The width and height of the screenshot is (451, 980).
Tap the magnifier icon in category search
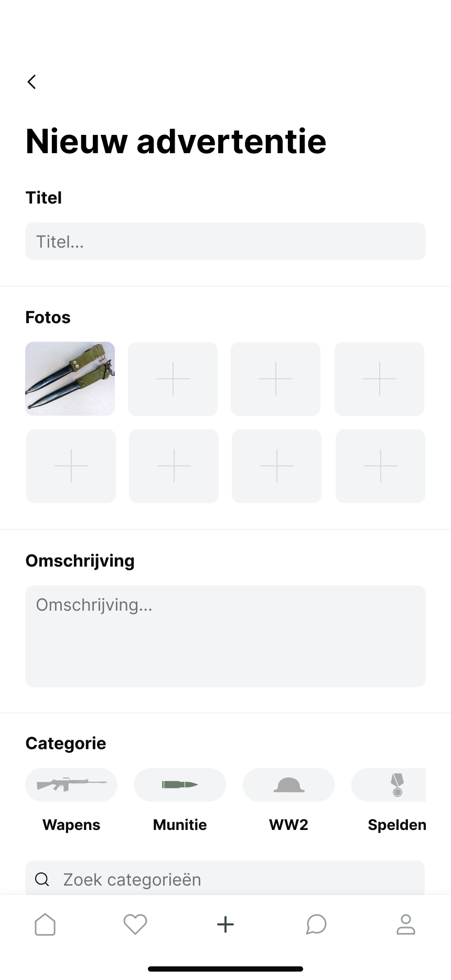click(x=42, y=879)
